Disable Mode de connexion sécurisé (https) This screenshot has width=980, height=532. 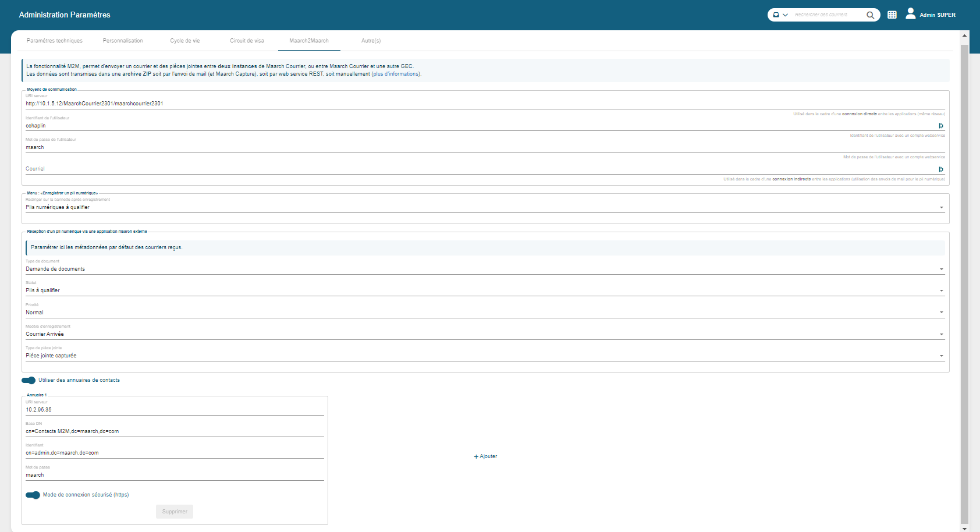coord(33,495)
